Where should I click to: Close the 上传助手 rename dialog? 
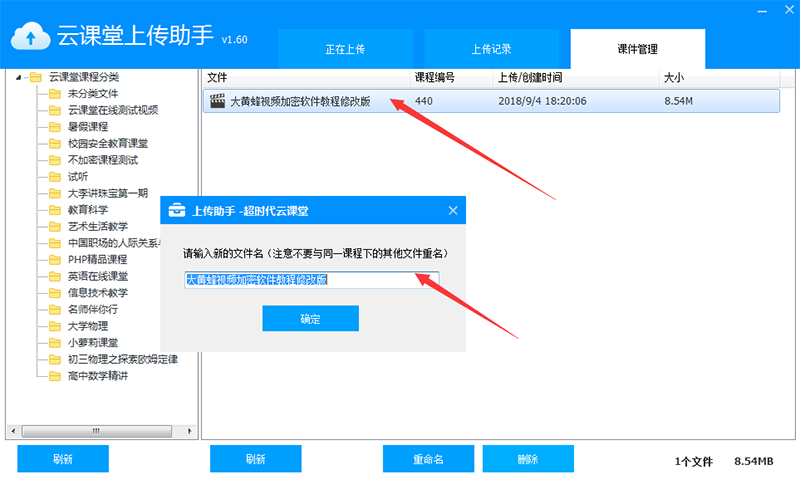pos(453,210)
